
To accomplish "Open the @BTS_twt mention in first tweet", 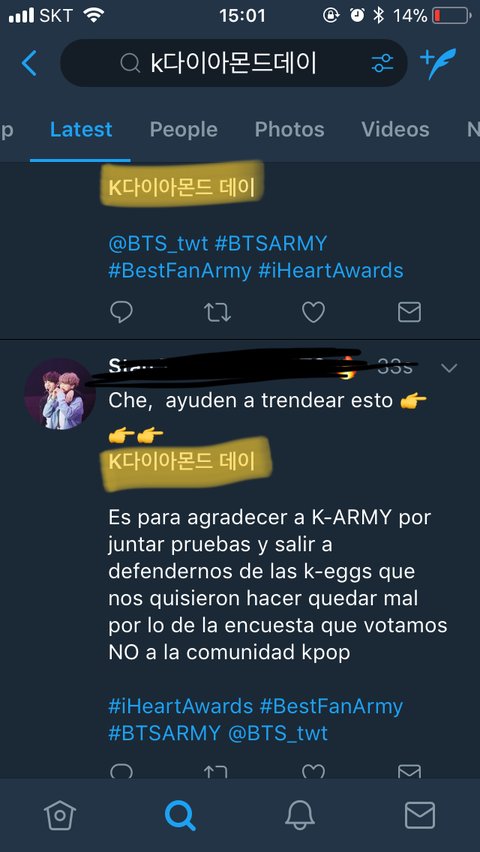I will pos(158,243).
